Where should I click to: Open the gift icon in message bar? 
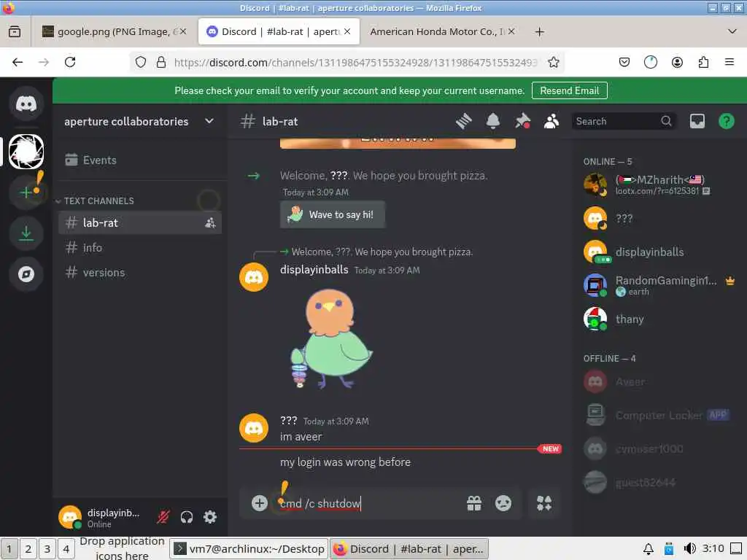click(x=474, y=503)
